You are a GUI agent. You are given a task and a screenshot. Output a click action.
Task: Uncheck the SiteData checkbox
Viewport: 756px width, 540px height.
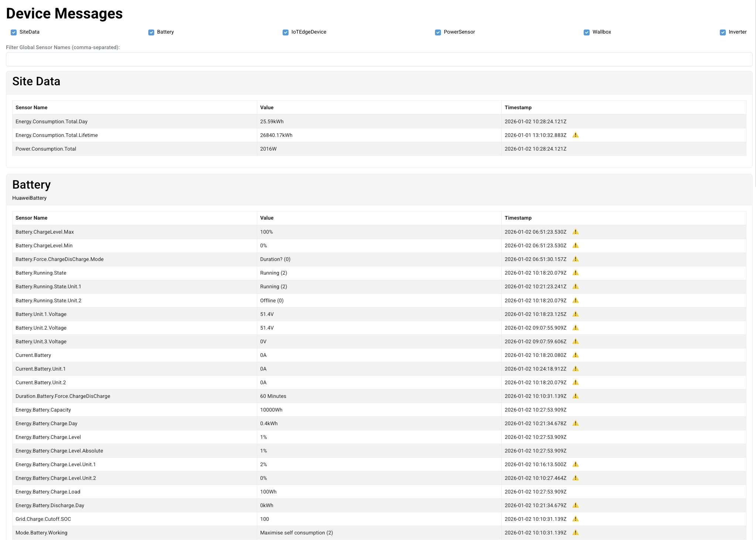point(14,32)
